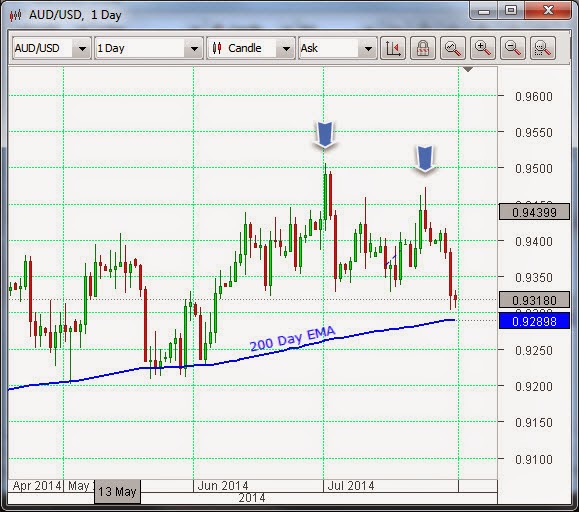
Task: Zoom out with the minus magnifier
Action: 513,48
